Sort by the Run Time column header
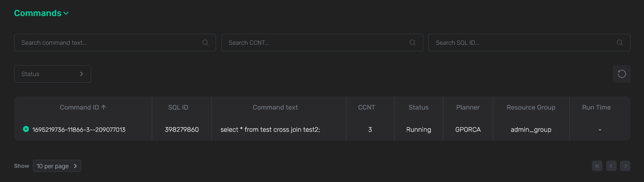Image resolution: width=644 pixels, height=182 pixels. pos(596,107)
